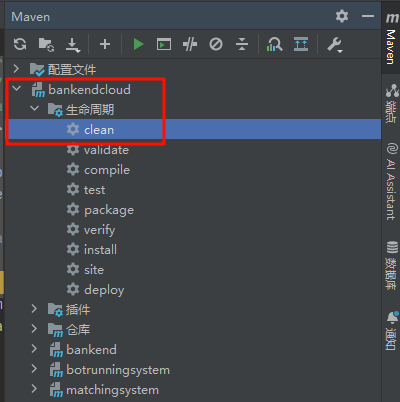The width and height of the screenshot is (400, 402).
Task: Expand the 插件 plugins folder
Action: (34, 309)
